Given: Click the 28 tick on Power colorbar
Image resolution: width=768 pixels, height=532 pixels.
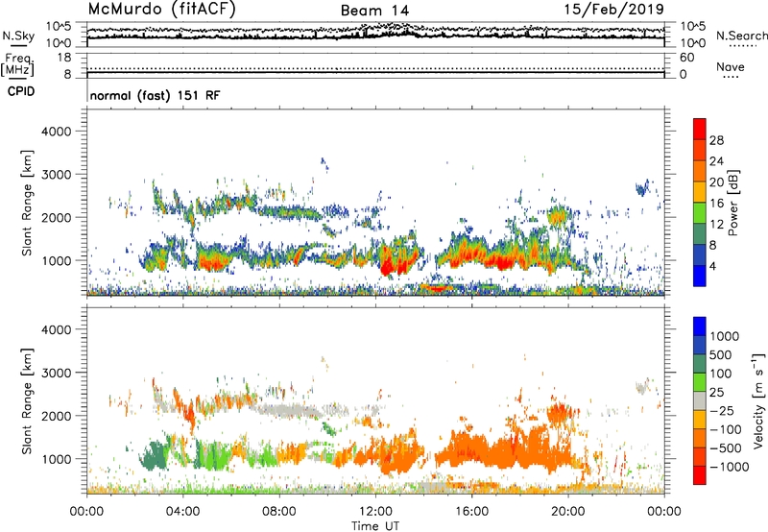Looking at the screenshot, I should (716, 140).
